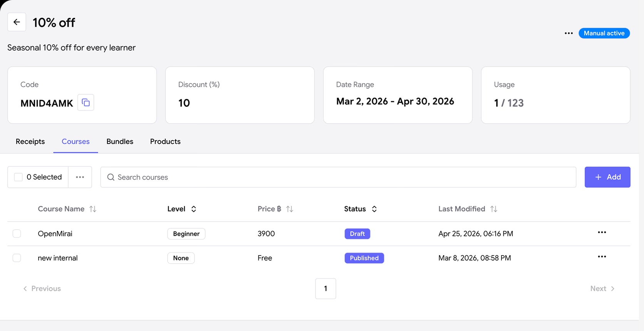Go back using the arrow button

(x=17, y=22)
